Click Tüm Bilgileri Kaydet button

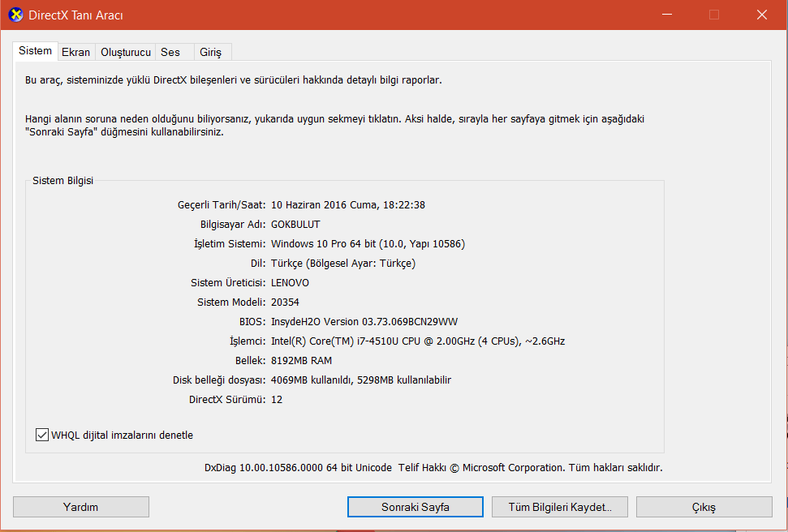pyautogui.click(x=560, y=507)
